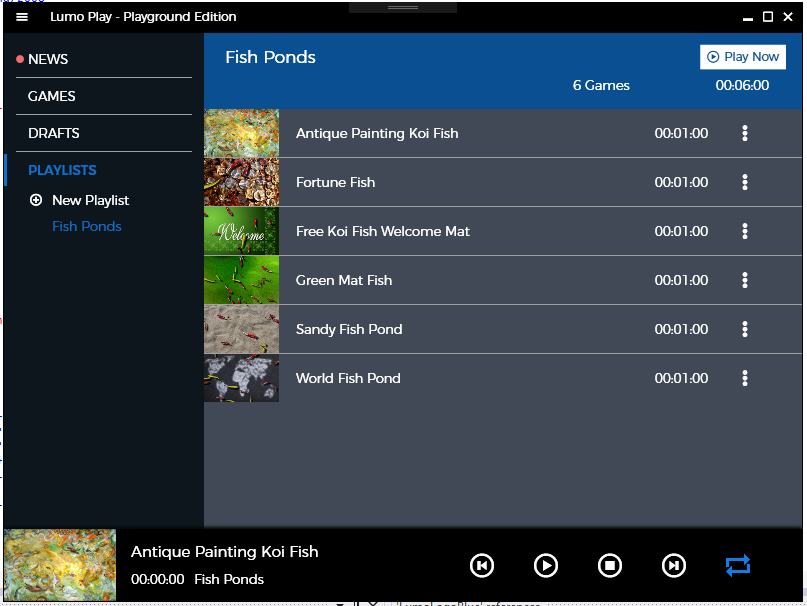
Task: Open options menu for Free Koi Fish Welcome Mat
Action: click(745, 231)
